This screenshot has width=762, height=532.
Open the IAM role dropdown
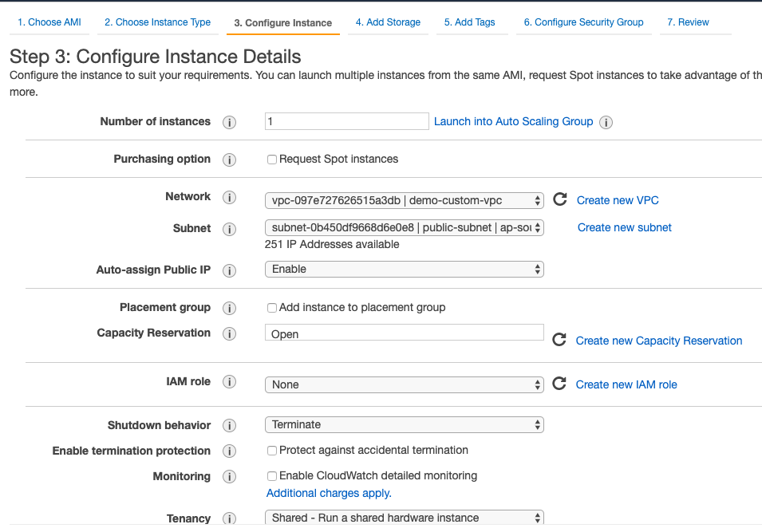pyautogui.click(x=405, y=384)
